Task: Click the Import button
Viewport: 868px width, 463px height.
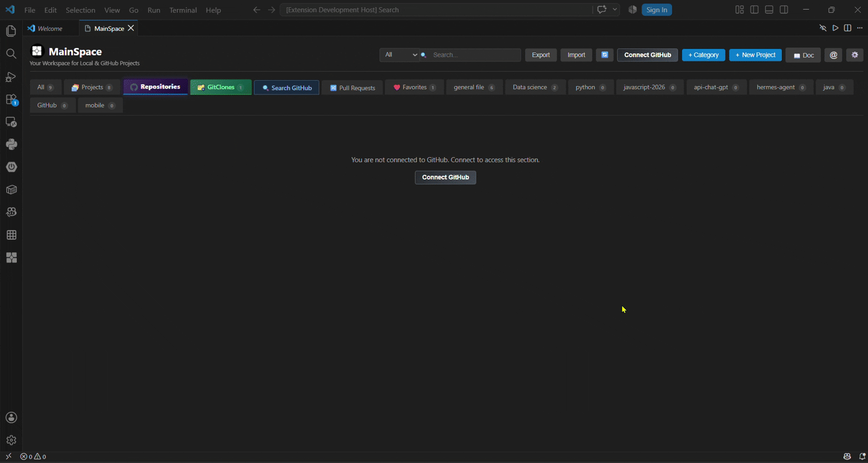Action: point(576,55)
